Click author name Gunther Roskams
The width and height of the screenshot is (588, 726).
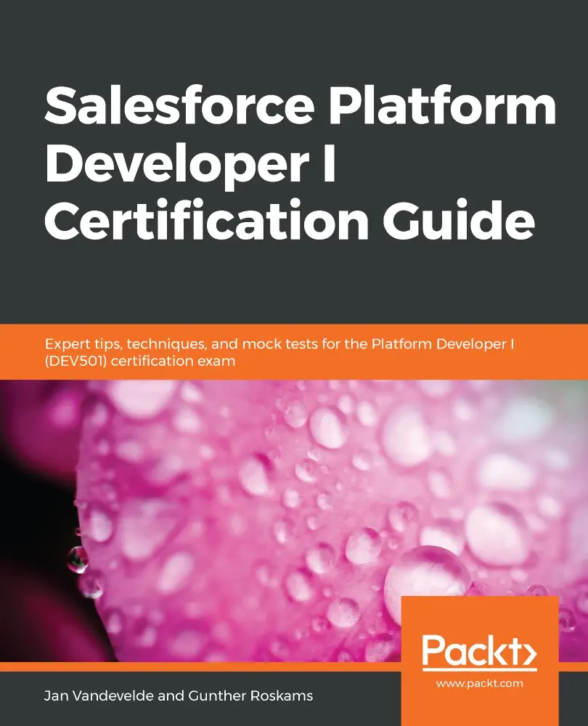pyautogui.click(x=251, y=696)
